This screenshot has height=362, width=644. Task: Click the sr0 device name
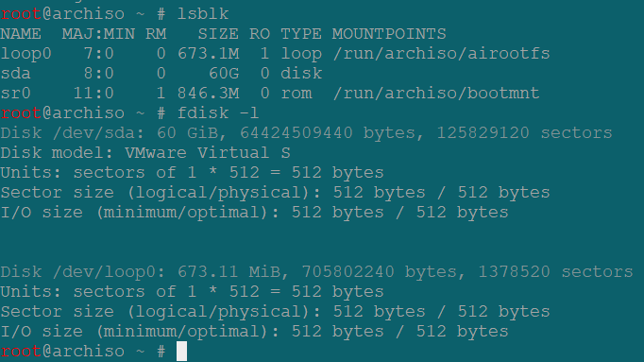point(16,94)
